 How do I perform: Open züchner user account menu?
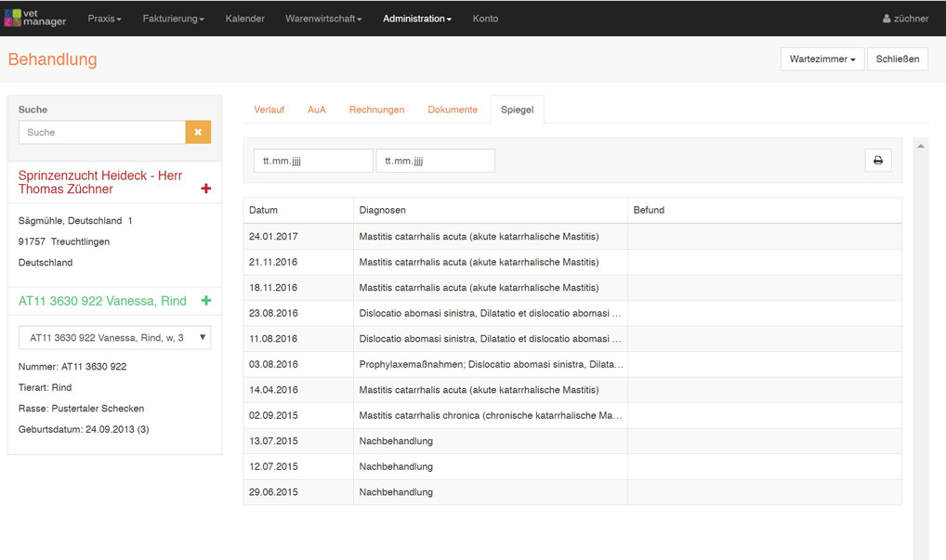click(x=904, y=19)
